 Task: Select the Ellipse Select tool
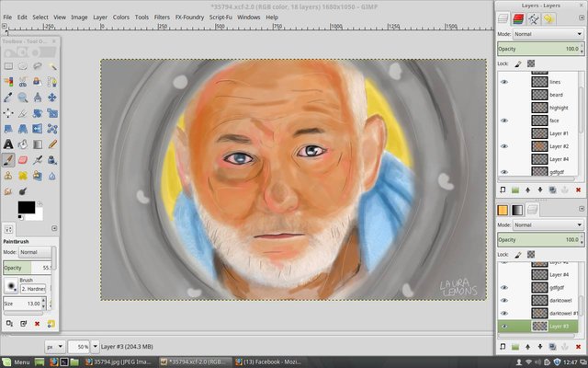pyautogui.click(x=23, y=66)
